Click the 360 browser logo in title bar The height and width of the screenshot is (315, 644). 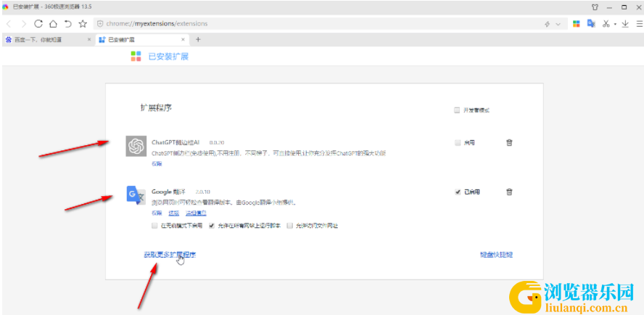[x=5, y=7]
